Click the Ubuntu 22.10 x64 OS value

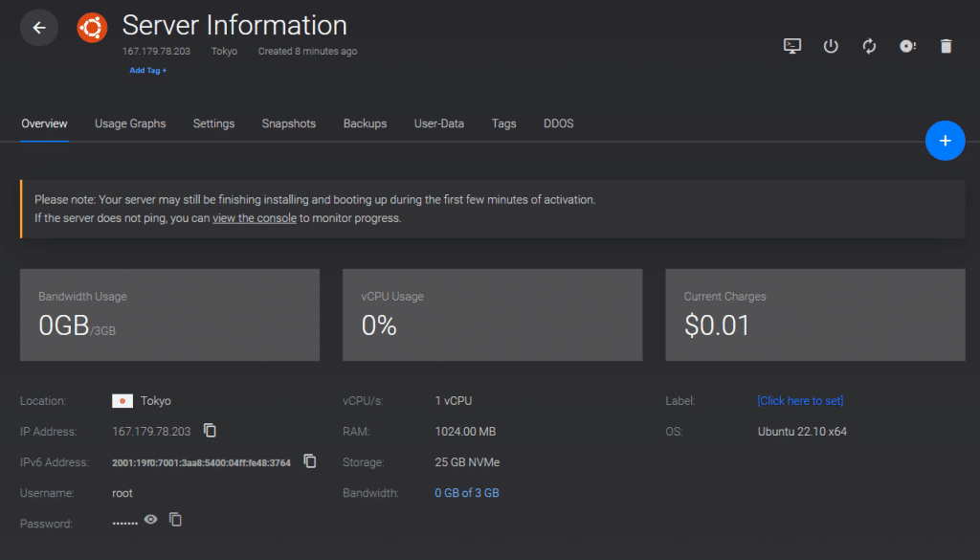point(803,432)
